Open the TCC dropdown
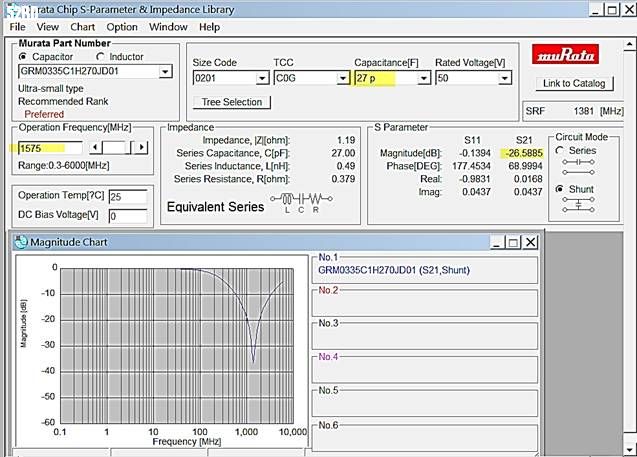Image resolution: width=637 pixels, height=457 pixels. click(343, 78)
